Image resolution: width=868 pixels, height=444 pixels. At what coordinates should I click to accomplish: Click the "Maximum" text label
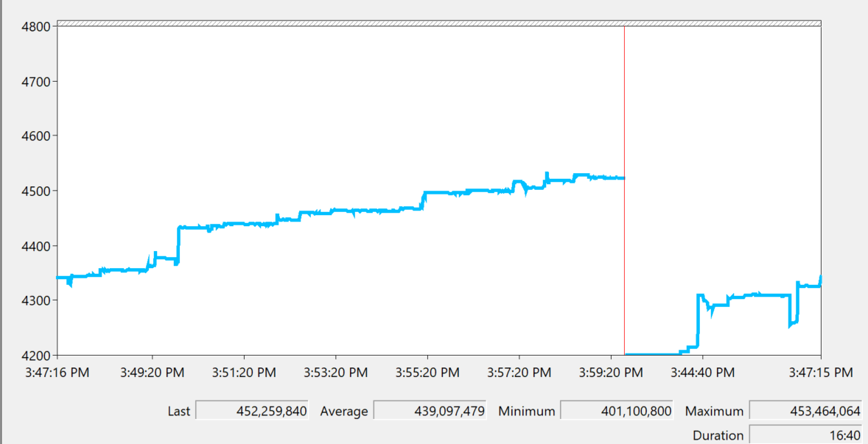[x=713, y=411]
